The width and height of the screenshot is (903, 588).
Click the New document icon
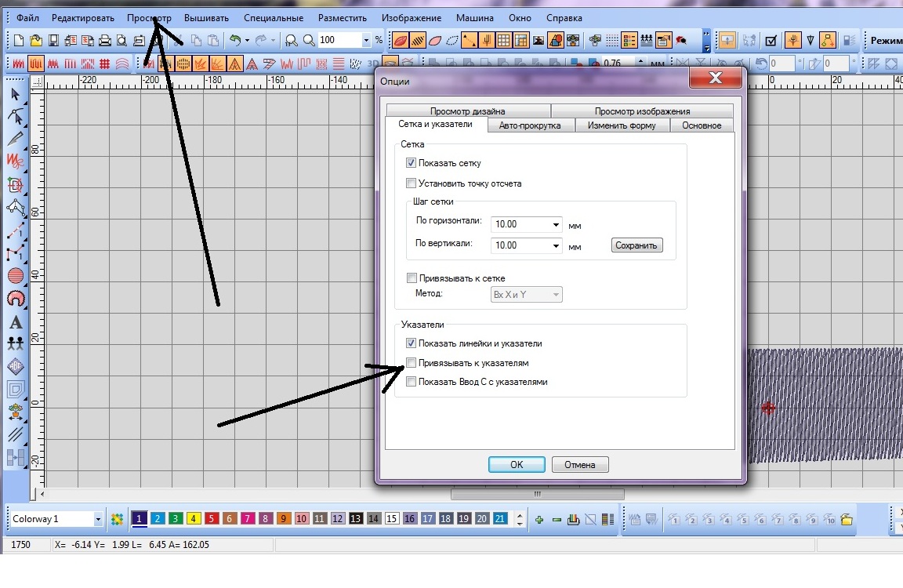point(20,40)
